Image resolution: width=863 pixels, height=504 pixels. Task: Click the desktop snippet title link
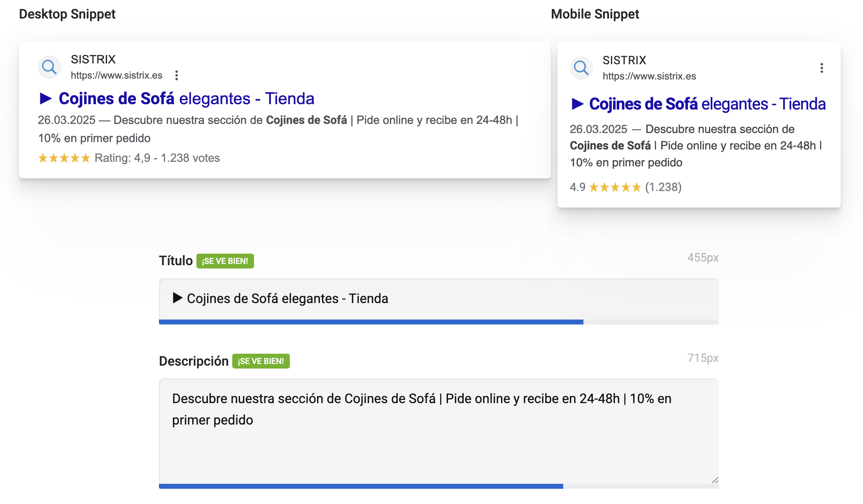186,99
